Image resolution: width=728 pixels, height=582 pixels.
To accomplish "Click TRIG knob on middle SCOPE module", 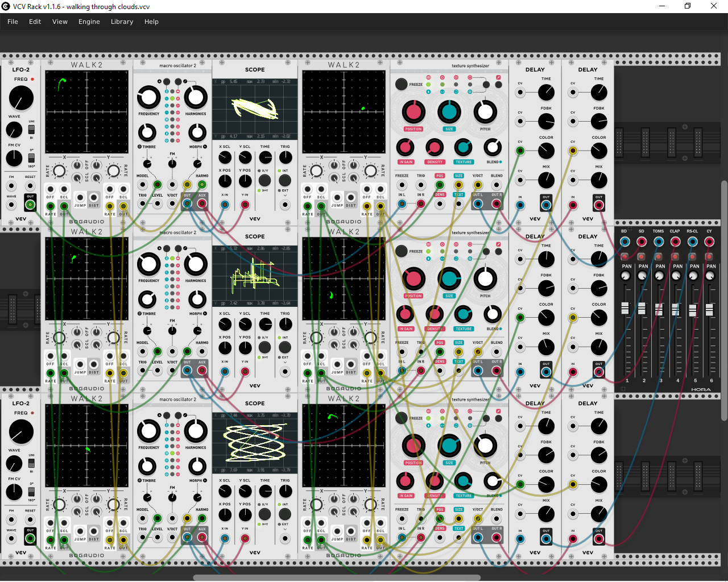I will (286, 324).
